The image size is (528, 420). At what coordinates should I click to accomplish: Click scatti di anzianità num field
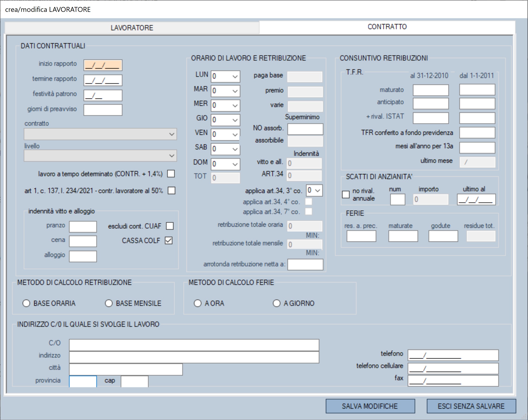(x=397, y=199)
